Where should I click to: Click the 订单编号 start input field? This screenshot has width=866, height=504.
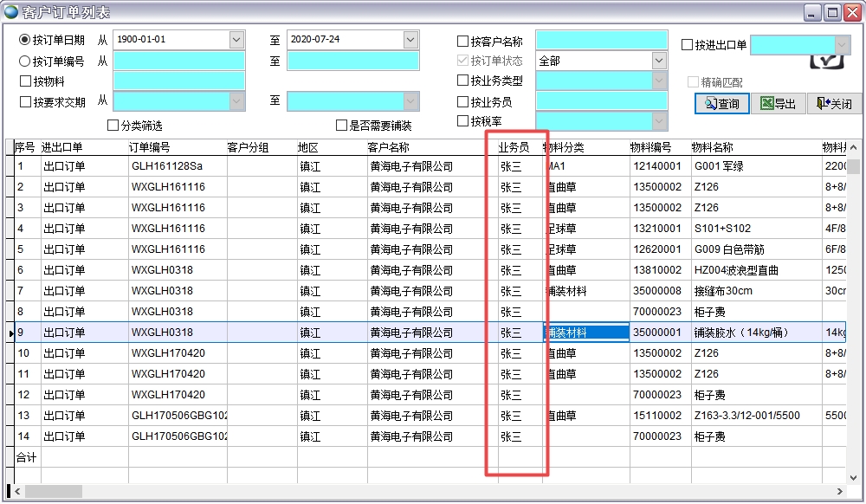pyautogui.click(x=178, y=61)
